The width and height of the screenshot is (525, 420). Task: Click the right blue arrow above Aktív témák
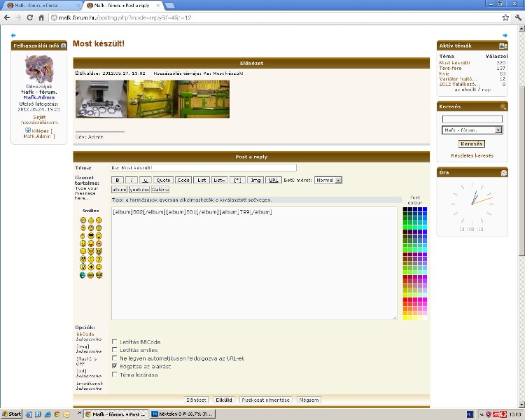point(505,35)
